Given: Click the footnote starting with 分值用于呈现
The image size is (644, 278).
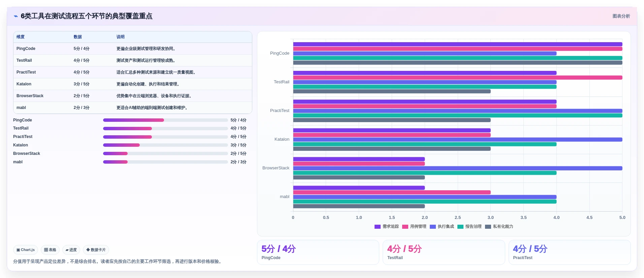Looking at the screenshot, I should click(x=118, y=261).
